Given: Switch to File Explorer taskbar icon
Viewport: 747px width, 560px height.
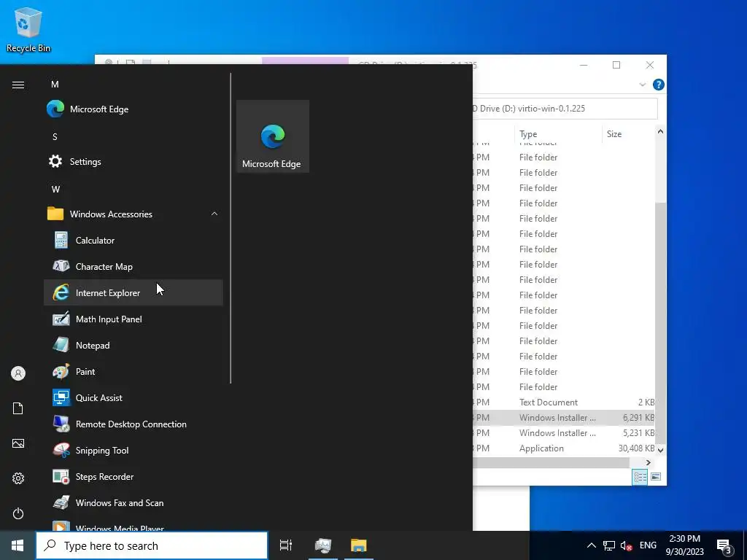Looking at the screenshot, I should (359, 545).
